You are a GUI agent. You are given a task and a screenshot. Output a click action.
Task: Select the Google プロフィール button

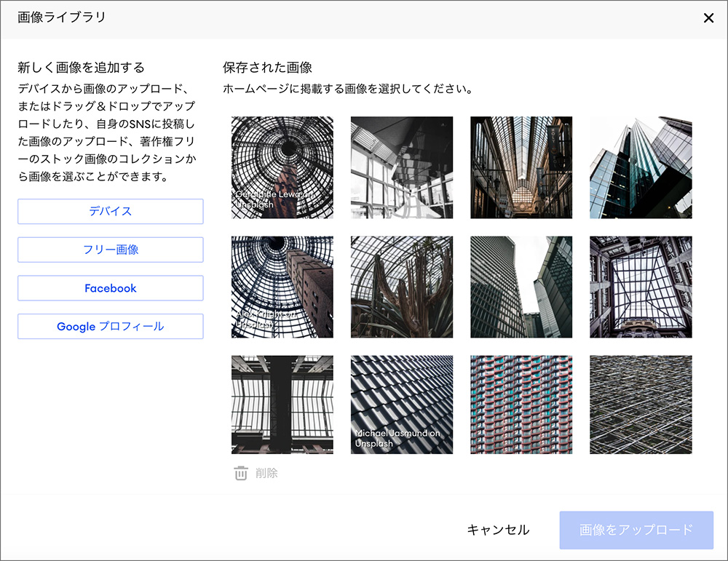click(x=111, y=327)
